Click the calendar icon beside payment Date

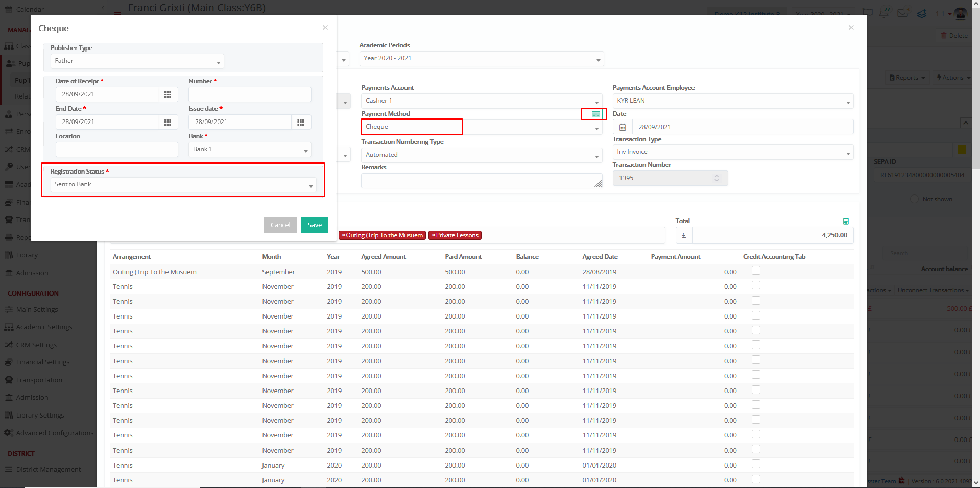[623, 127]
